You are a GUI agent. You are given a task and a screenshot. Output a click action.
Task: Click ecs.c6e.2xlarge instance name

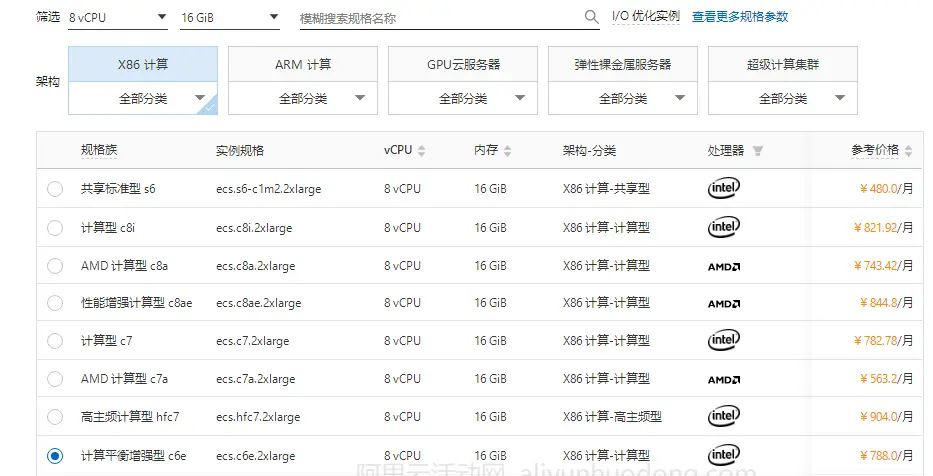click(255, 456)
